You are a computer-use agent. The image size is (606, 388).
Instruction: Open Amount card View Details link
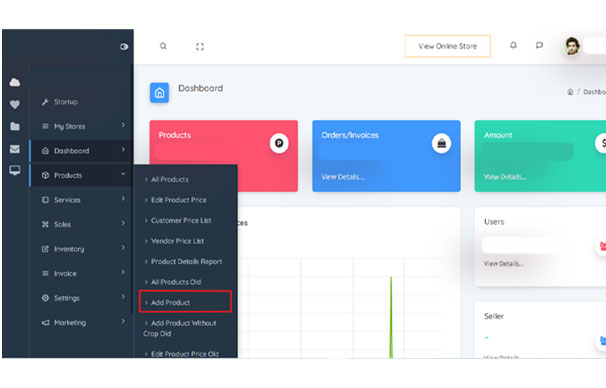coord(505,177)
